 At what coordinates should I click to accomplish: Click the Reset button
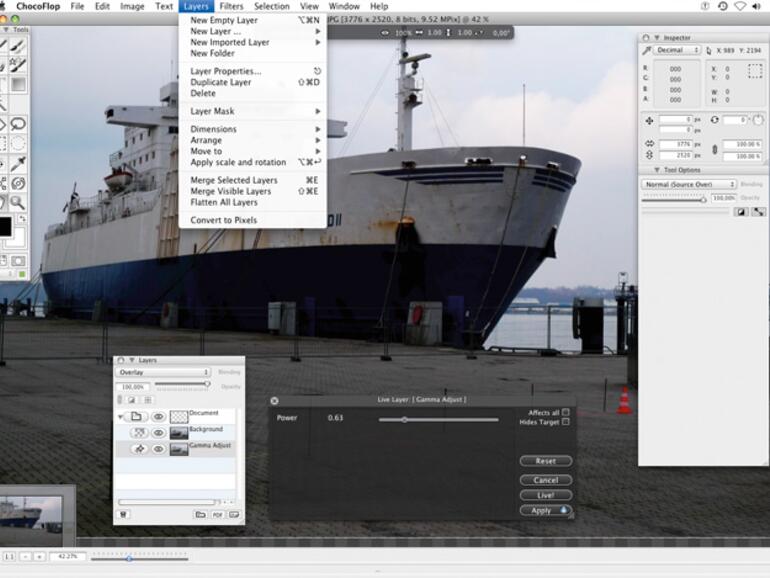(x=545, y=461)
